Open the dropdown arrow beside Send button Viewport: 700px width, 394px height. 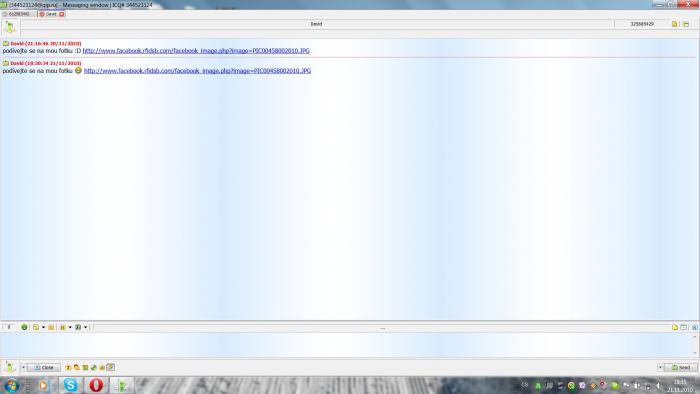[x=660, y=367]
